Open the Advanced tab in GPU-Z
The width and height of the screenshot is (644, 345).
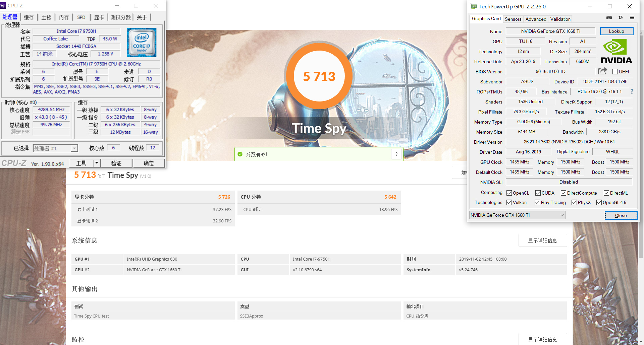pyautogui.click(x=536, y=19)
